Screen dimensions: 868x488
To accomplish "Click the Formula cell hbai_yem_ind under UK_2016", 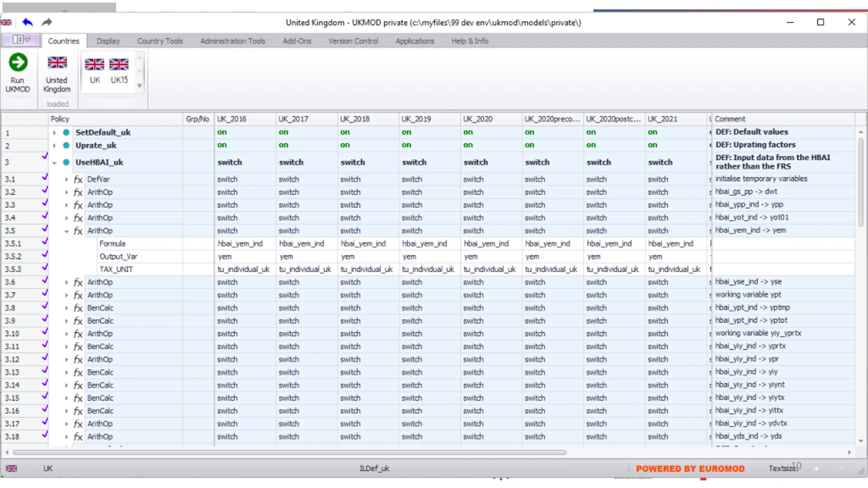I will click(x=240, y=244).
